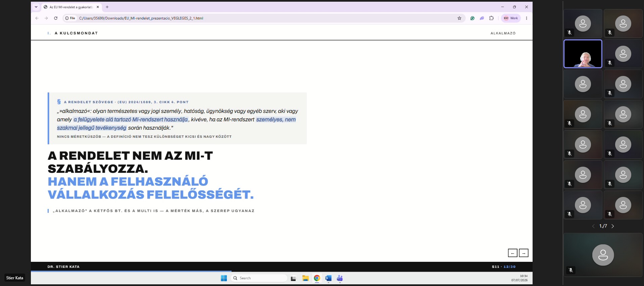Open the taskbar clock showing 10:34

click(x=519, y=278)
